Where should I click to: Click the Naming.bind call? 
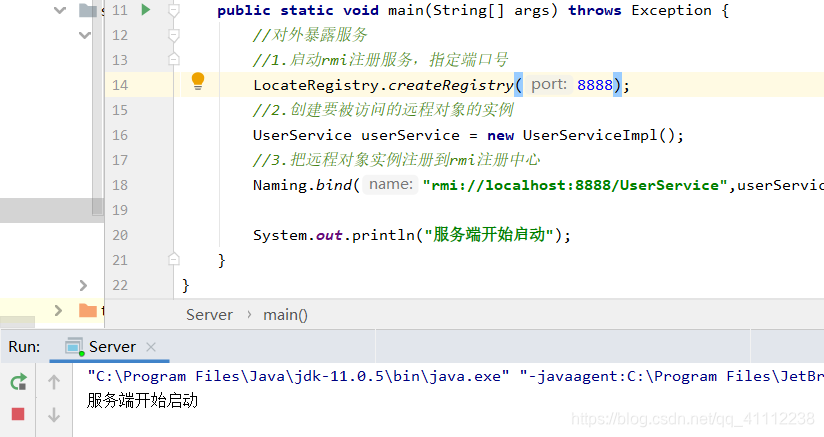click(303, 185)
